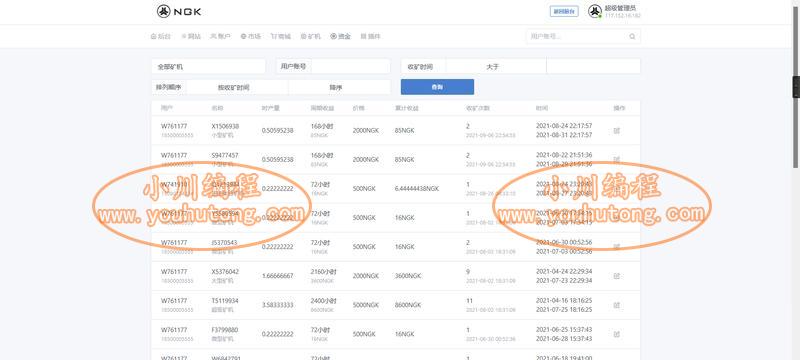Click cumulative income 8600NGK
Image resolution: width=800 pixels, height=360 pixels.
click(408, 305)
